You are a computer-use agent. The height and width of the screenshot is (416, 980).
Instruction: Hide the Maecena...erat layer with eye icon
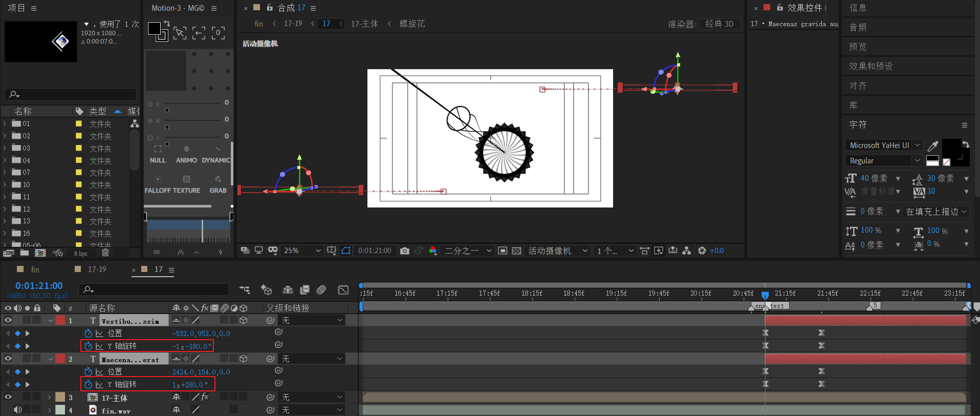pyautogui.click(x=8, y=359)
